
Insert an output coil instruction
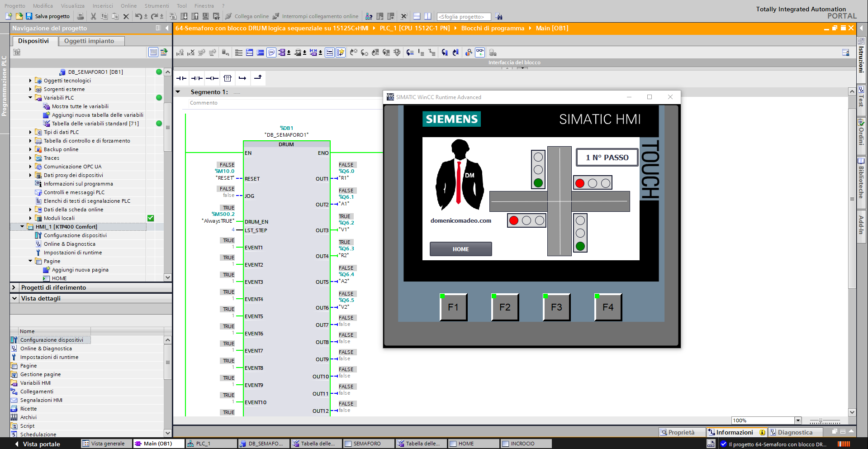coord(212,78)
